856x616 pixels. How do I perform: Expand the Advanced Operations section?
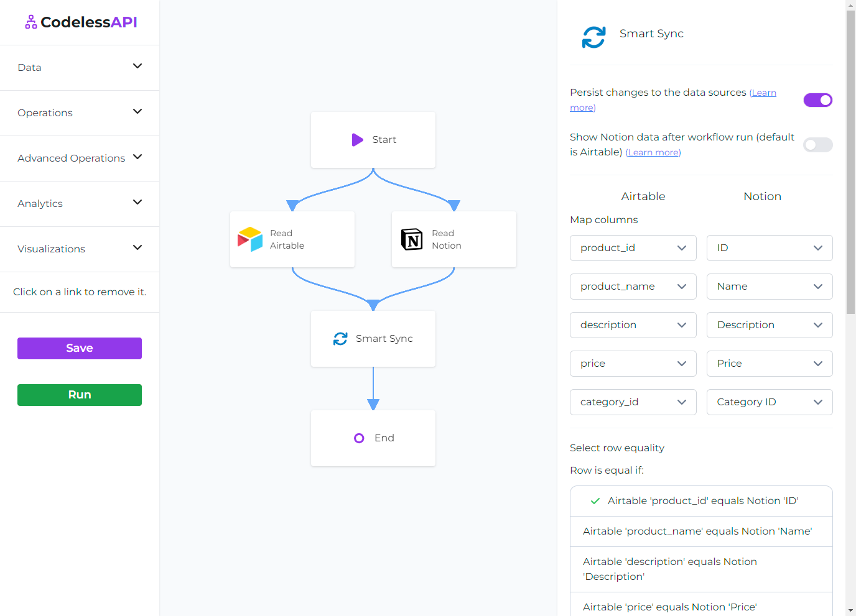pos(80,159)
